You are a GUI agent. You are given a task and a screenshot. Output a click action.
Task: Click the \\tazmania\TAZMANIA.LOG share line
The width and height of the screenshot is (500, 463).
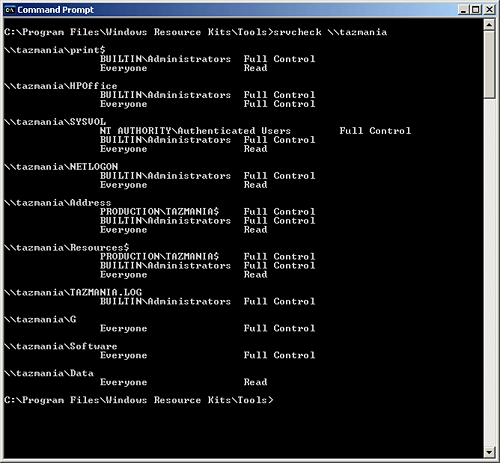click(73, 293)
